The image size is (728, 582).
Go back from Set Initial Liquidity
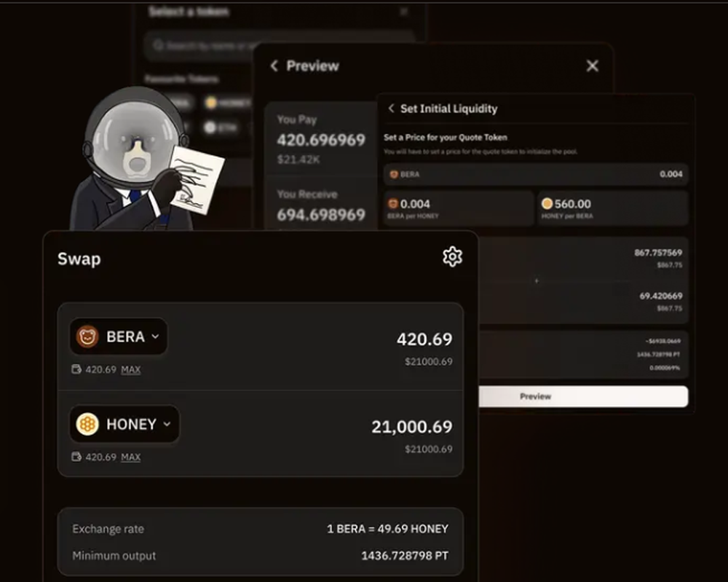(x=392, y=109)
